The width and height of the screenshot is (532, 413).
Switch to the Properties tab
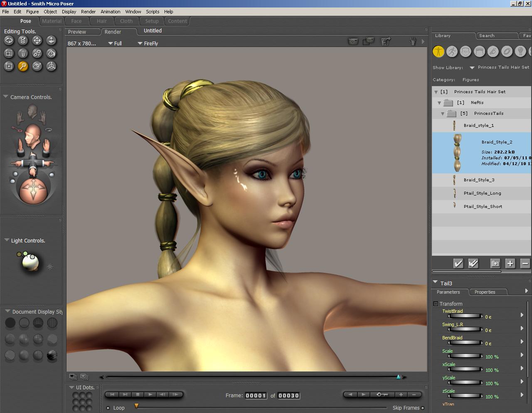coord(485,292)
